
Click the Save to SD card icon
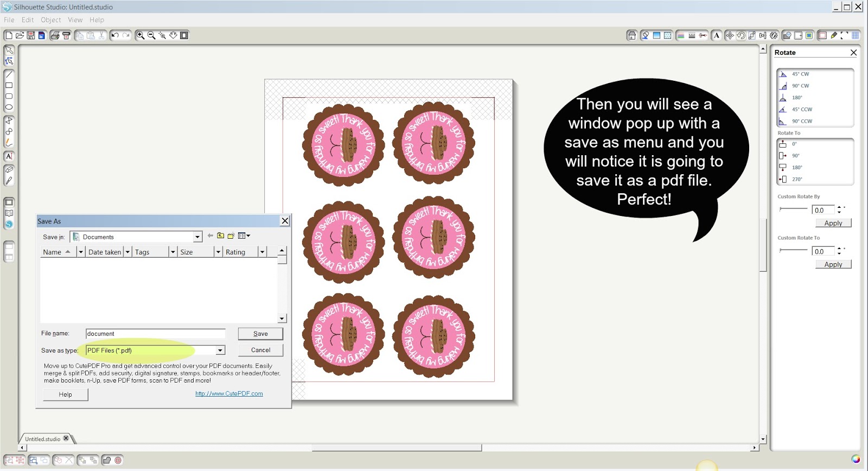tap(41, 35)
